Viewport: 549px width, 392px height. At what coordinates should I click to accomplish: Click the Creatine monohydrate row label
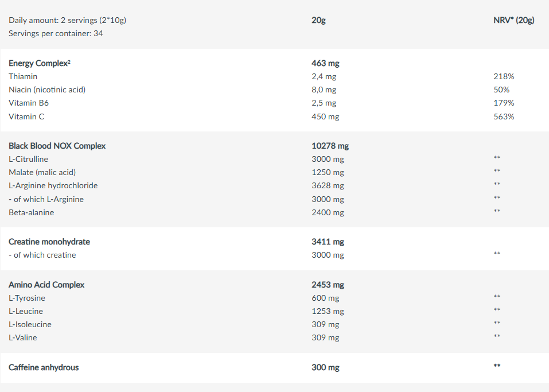click(x=49, y=242)
